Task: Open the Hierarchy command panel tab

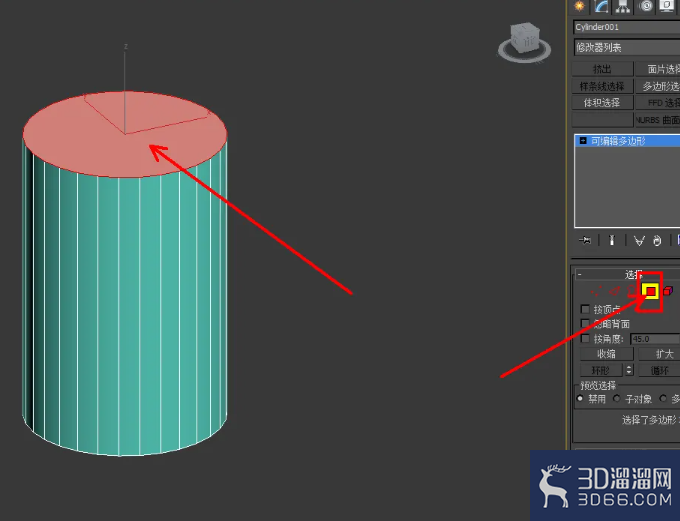Action: [x=623, y=6]
